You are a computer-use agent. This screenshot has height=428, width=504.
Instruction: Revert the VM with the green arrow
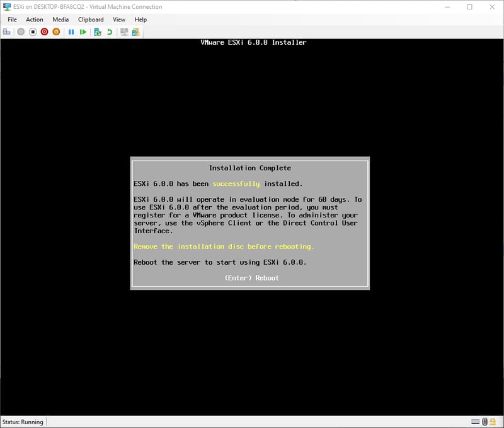110,32
